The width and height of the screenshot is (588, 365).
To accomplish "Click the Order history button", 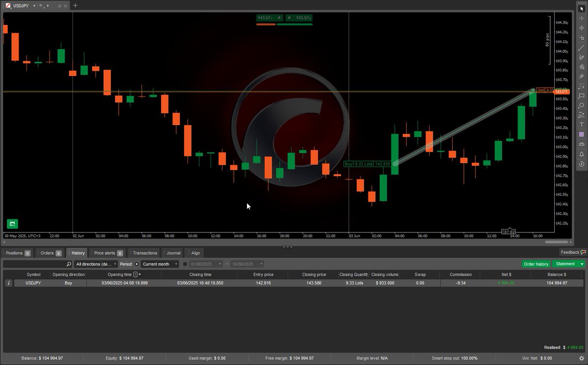I will click(536, 264).
